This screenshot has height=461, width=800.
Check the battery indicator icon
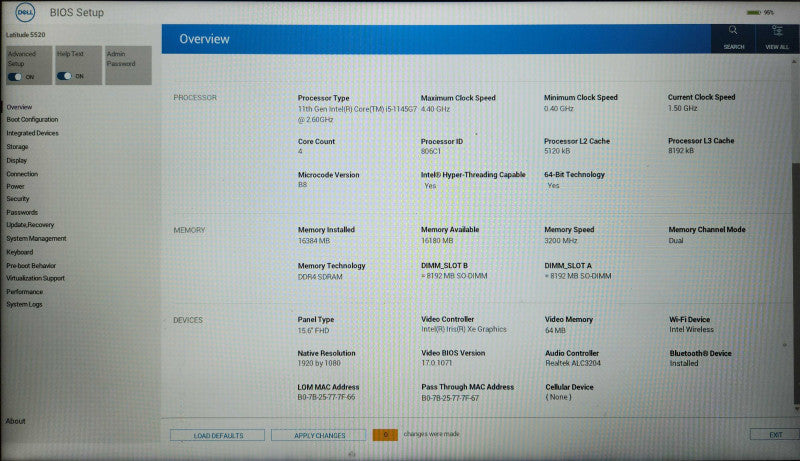coord(754,12)
